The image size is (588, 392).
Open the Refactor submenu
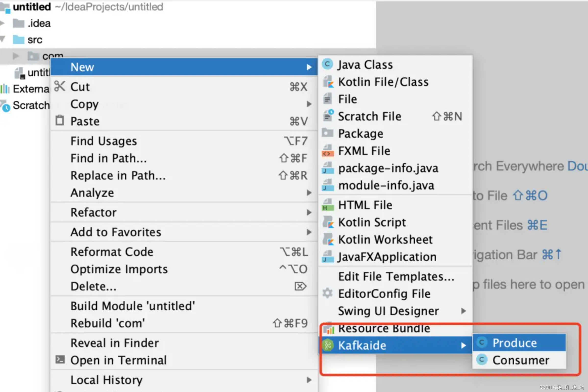pos(93,212)
